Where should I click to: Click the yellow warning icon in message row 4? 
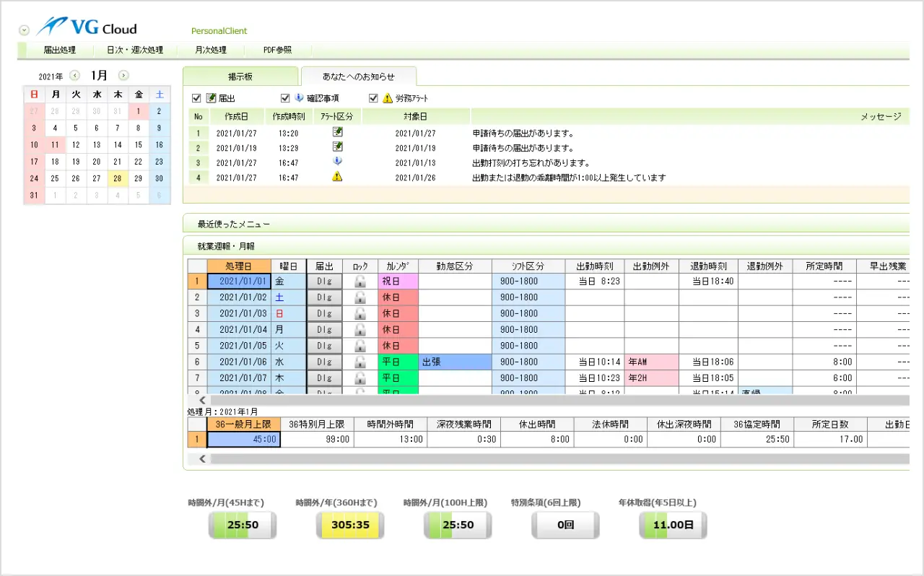(x=337, y=177)
